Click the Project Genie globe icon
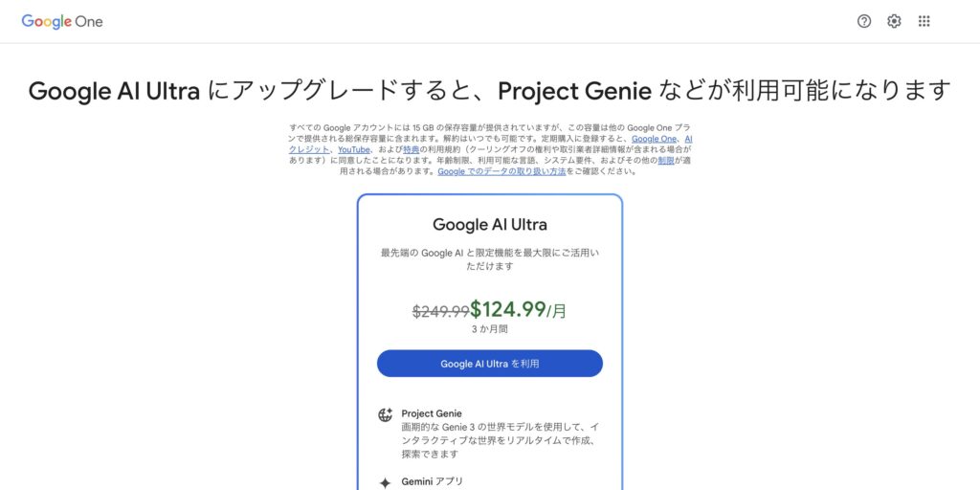The height and width of the screenshot is (490, 980). pos(385,414)
